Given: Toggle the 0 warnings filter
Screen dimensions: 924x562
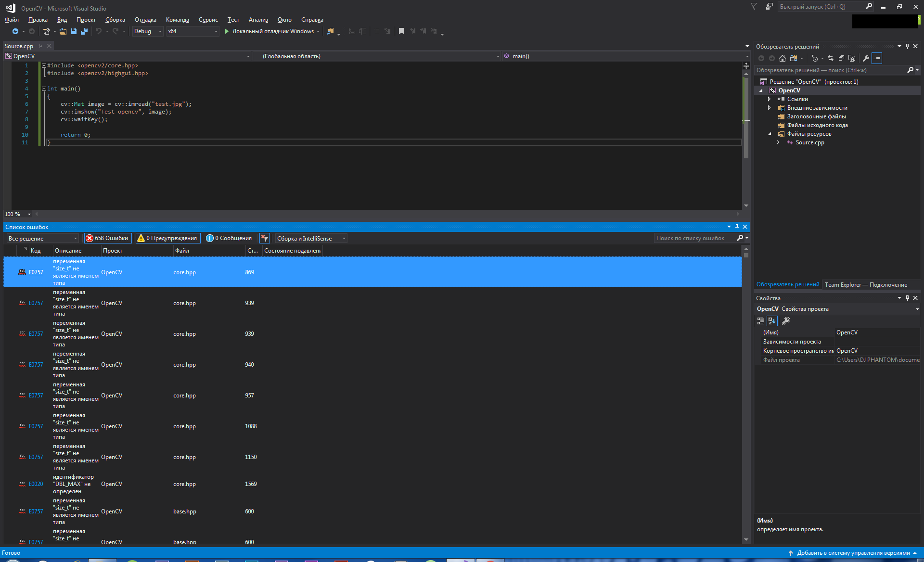Looking at the screenshot, I should tap(167, 238).
